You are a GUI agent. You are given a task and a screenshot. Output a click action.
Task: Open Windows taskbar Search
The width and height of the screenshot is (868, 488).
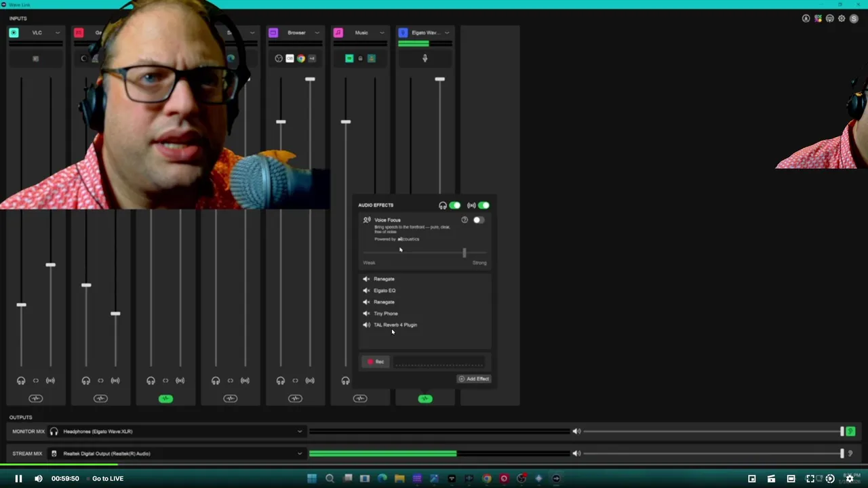pos(330,479)
